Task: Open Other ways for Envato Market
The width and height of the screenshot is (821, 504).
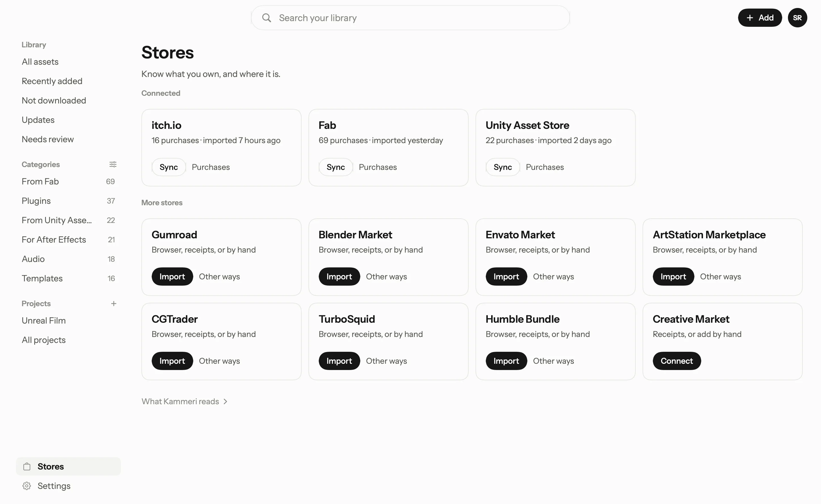Action: point(553,276)
